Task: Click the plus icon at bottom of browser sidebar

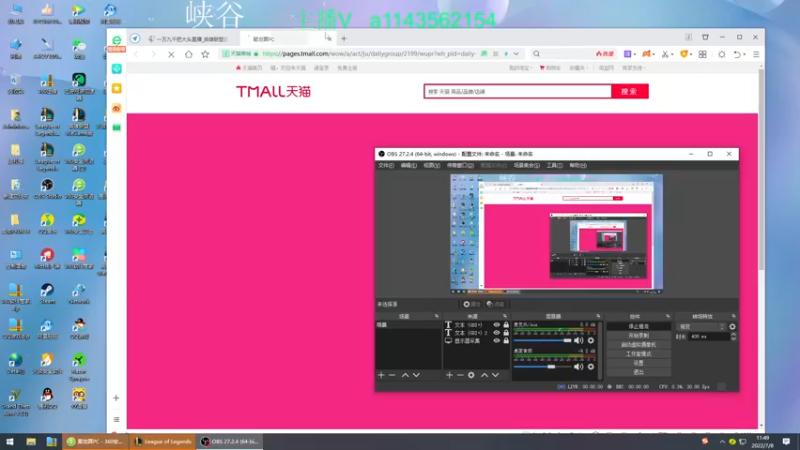Action: 116,397
